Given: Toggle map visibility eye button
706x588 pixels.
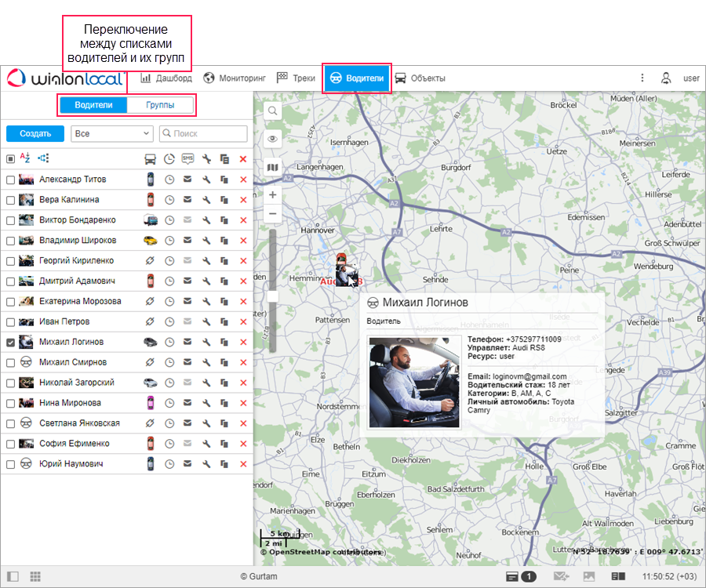Looking at the screenshot, I should click(x=273, y=139).
